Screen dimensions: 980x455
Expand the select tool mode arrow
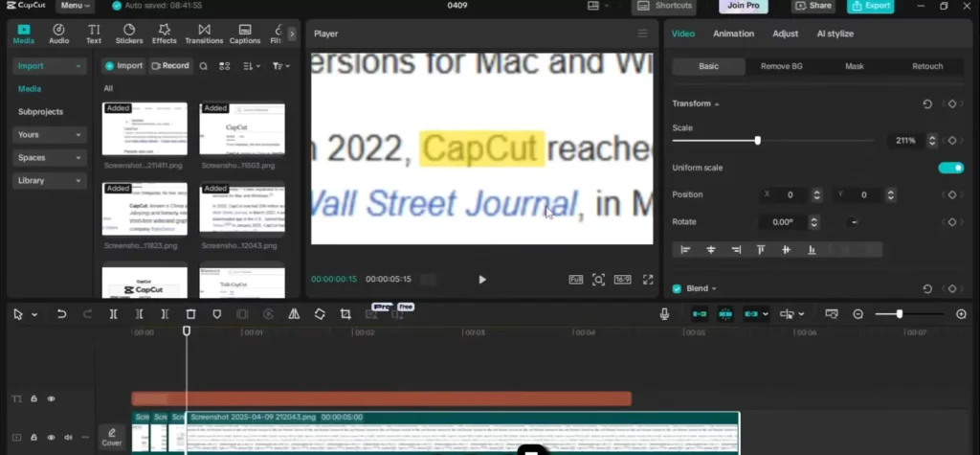tap(34, 314)
